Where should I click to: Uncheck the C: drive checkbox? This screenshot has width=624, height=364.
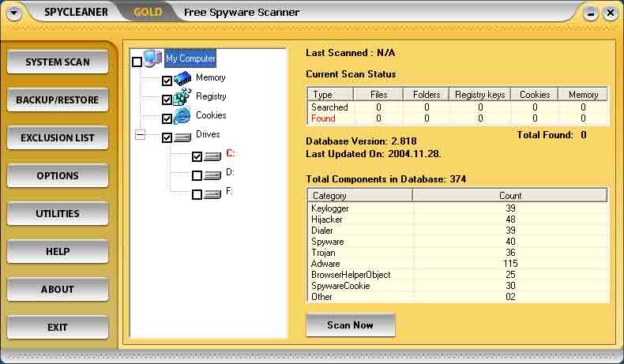point(197,157)
